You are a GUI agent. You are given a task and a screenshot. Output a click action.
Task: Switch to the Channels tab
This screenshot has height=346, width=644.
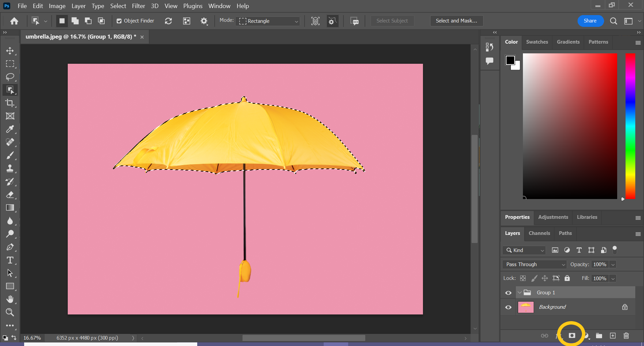click(539, 233)
